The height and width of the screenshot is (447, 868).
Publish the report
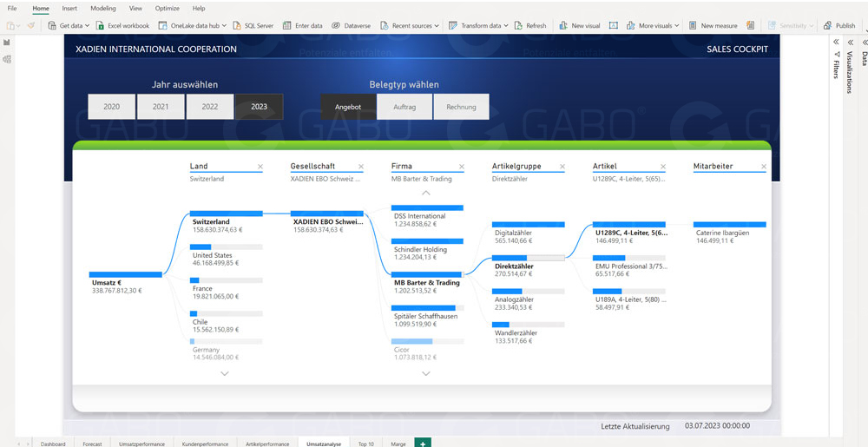point(839,25)
